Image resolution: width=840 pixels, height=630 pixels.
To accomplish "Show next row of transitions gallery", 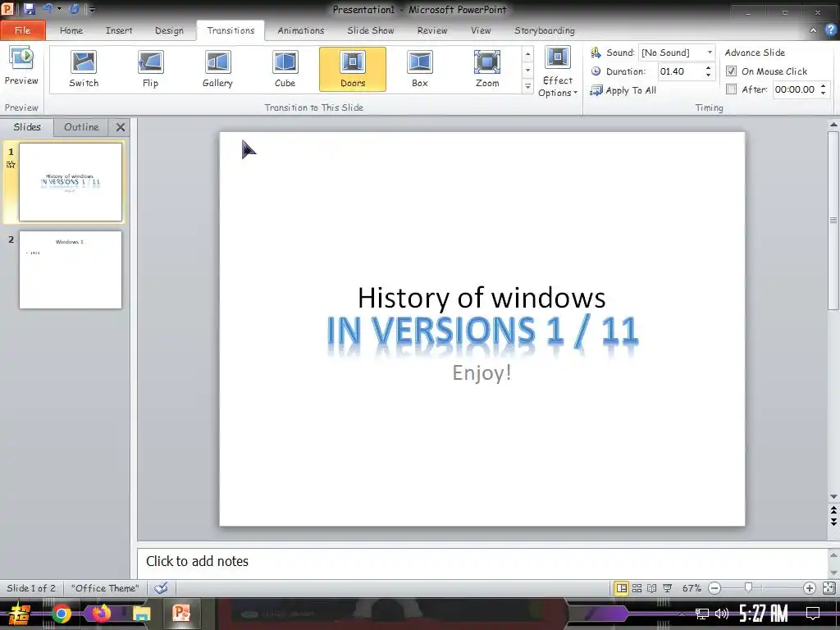I will click(x=527, y=71).
